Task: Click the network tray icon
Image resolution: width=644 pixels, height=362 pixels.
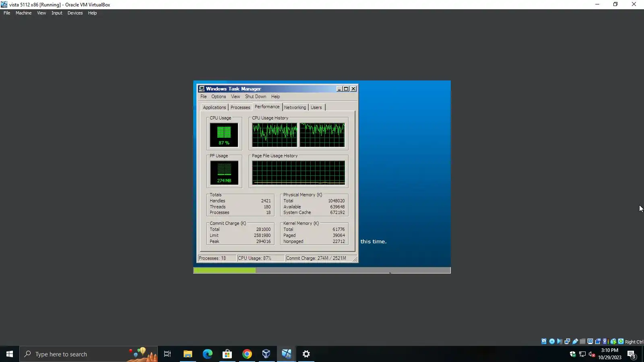Action: point(582,354)
